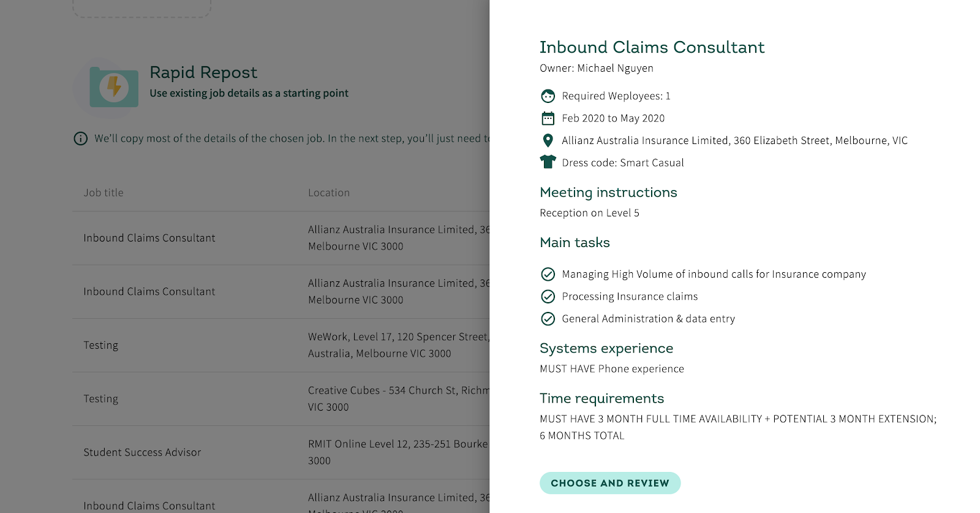980x513 pixels.
Task: Click the Rapid Repost lightning folder icon
Action: point(114,87)
